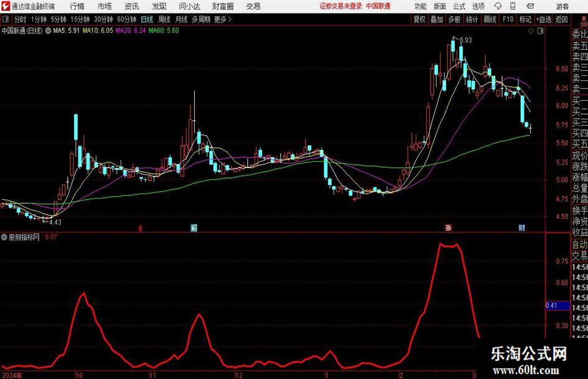The image size is (588, 379).
Task: Click 2024年 date axis label
Action: 12,375
